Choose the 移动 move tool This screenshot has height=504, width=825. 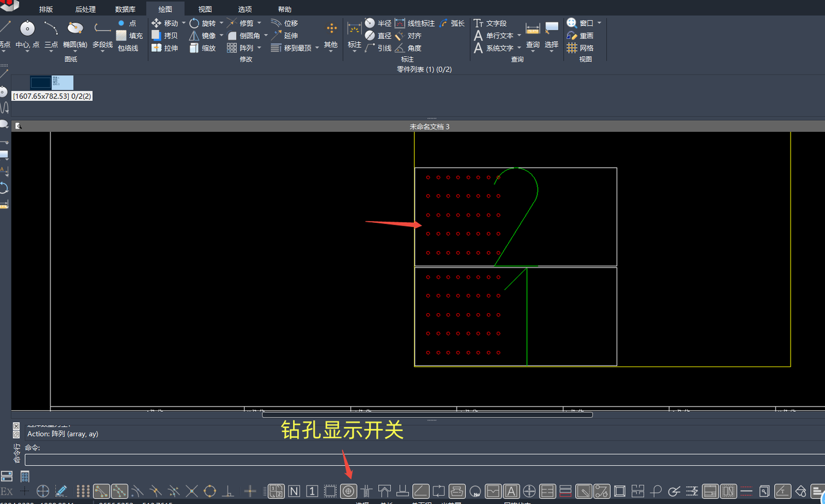click(165, 23)
